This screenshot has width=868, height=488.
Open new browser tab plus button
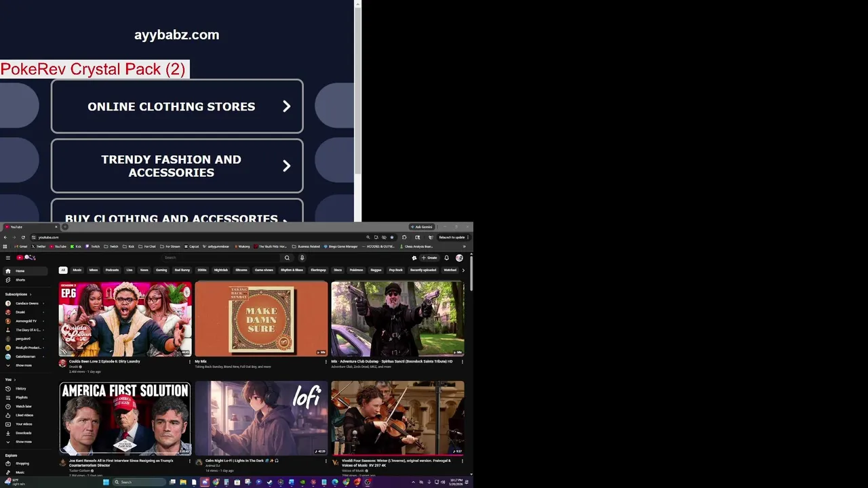(x=65, y=227)
